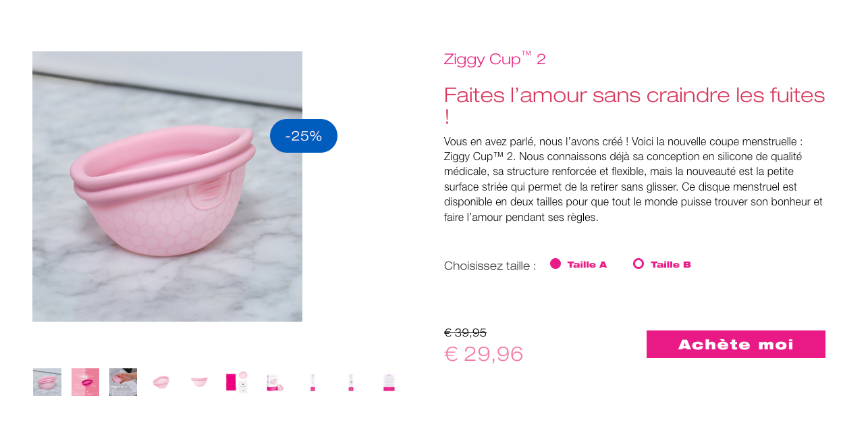Choose the Taille B size option
Viewport: 868px width, 421px height.
[x=639, y=264]
